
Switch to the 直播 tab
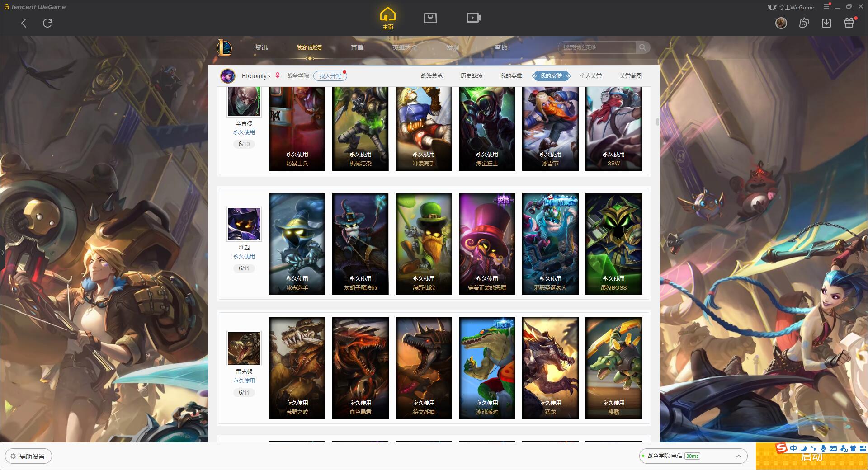pos(357,47)
